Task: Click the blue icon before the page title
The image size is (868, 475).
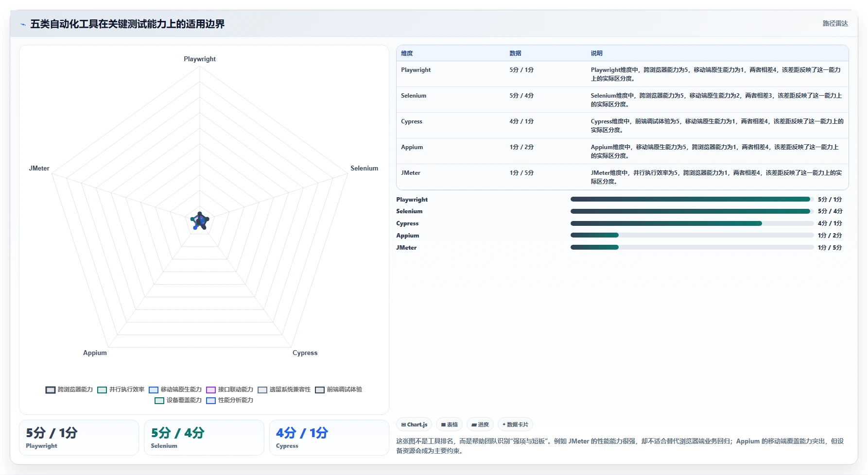Action: [23, 24]
